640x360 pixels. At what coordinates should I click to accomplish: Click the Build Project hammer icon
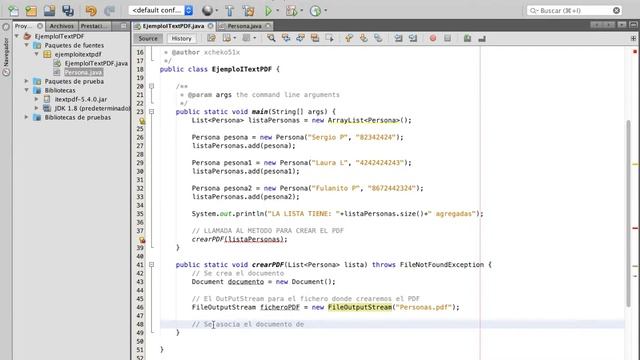tap(229, 11)
